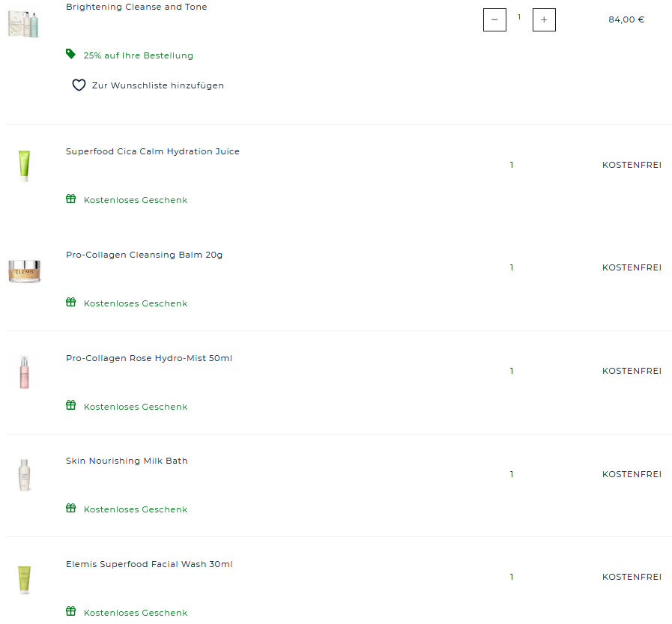
Task: Open Pro-Collagen Rose Hydro-Mist 50ml link
Action: (149, 358)
